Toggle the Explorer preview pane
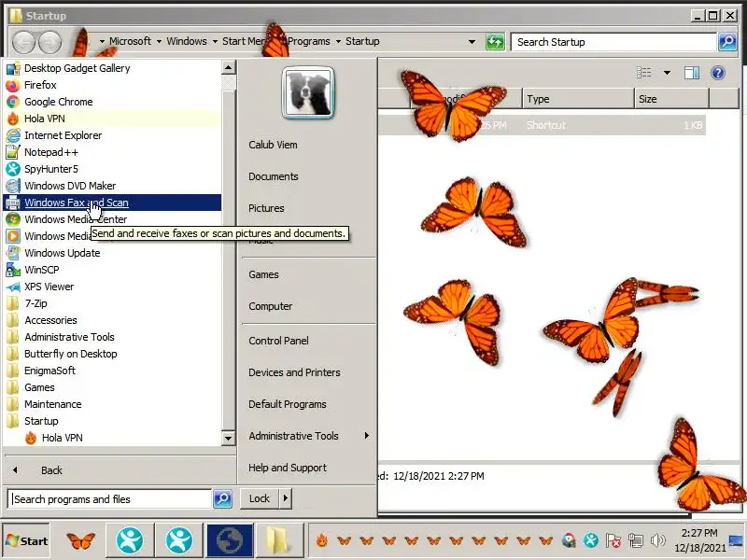The height and width of the screenshot is (560, 747). coord(692,73)
